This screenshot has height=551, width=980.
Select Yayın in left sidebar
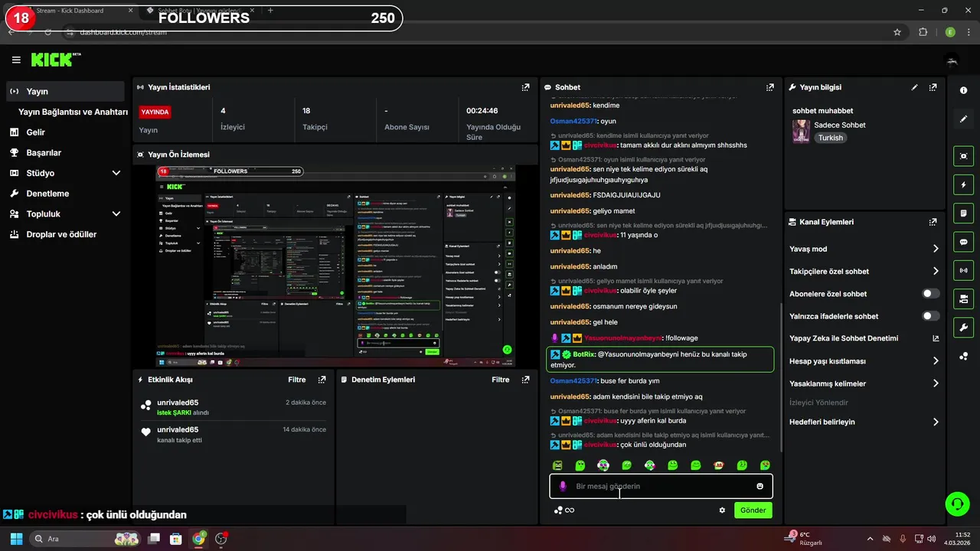(x=65, y=91)
